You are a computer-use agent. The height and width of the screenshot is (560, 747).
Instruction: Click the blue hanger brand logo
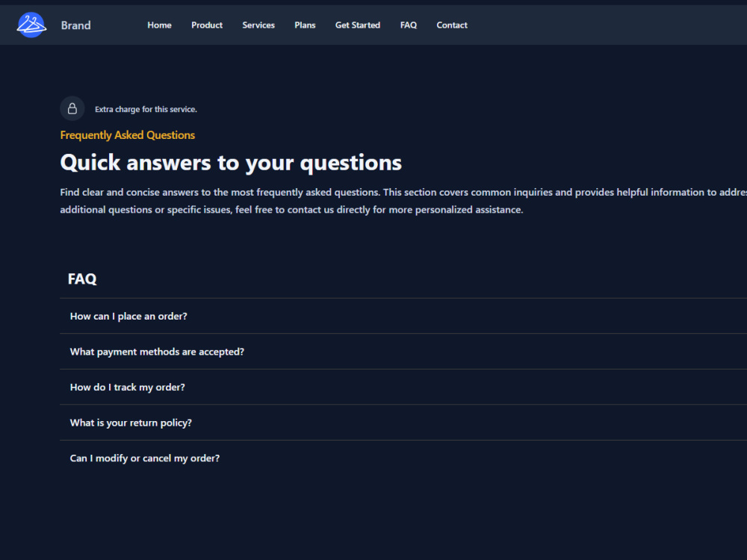pos(31,25)
